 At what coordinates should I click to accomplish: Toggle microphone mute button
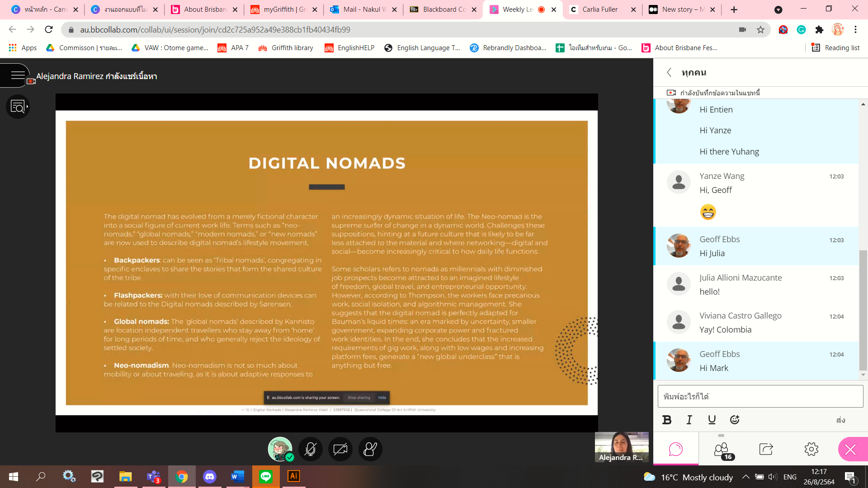311,449
